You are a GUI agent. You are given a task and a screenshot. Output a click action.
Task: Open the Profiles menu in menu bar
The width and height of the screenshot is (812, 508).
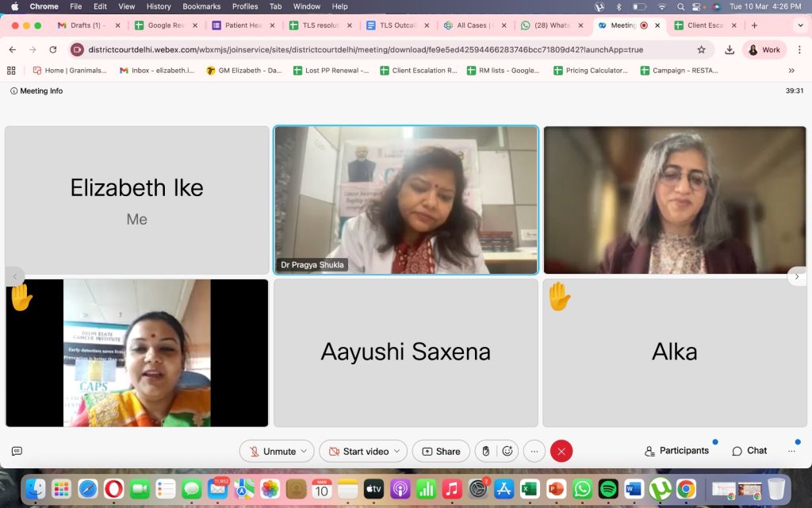coord(245,6)
